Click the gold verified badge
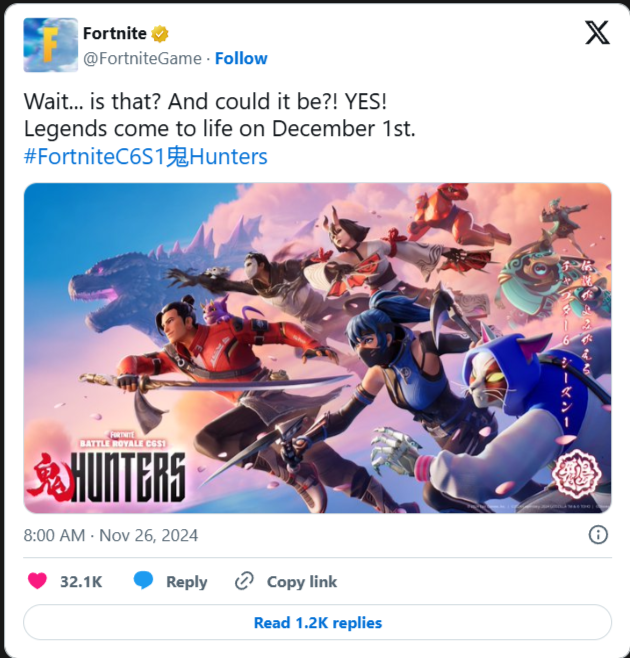 (160, 34)
